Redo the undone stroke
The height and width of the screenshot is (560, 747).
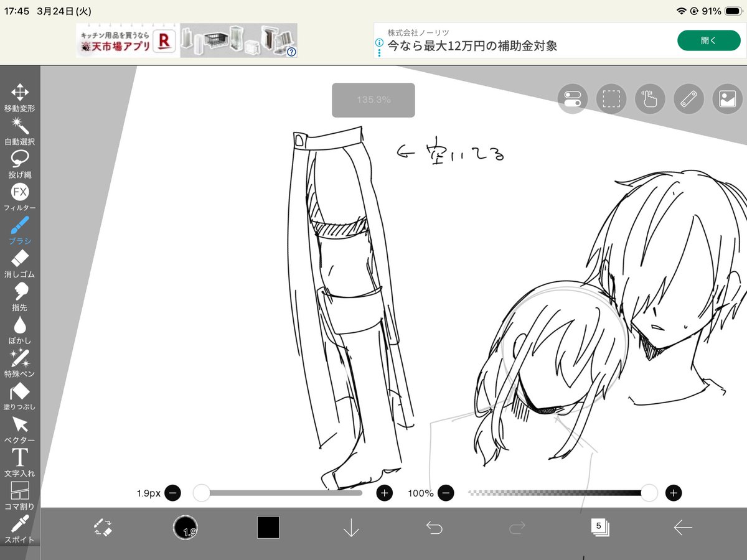click(517, 528)
